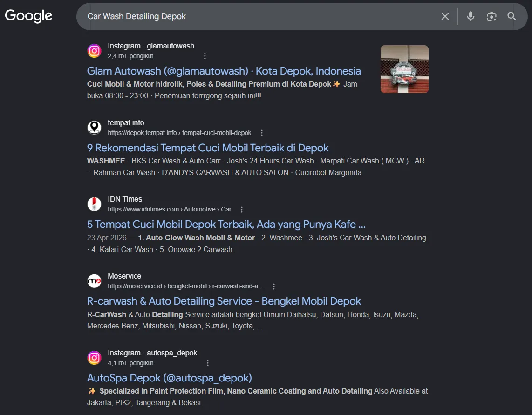Open AutoSpa Depok (@autospa_depok) link
532x415 pixels.
[x=169, y=378]
